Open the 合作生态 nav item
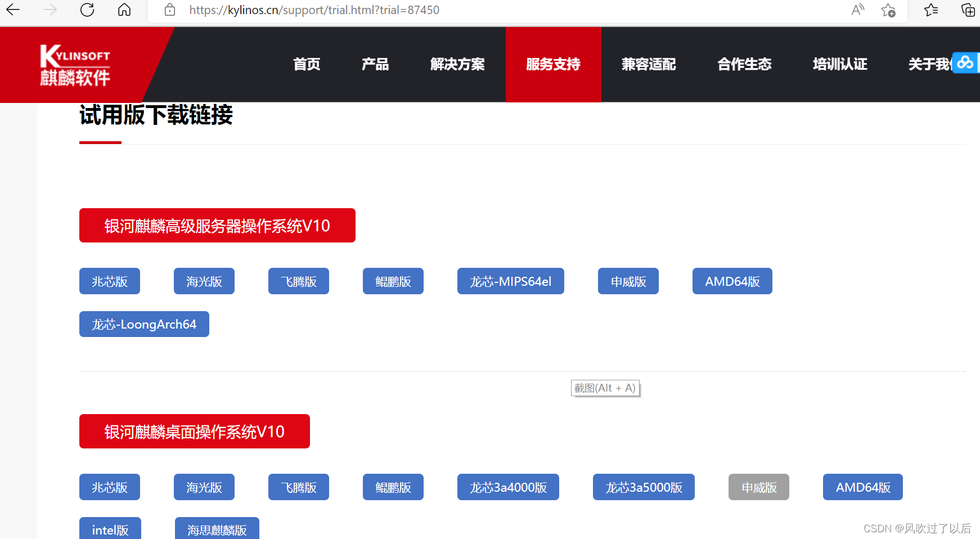Image resolution: width=980 pixels, height=539 pixels. [744, 64]
